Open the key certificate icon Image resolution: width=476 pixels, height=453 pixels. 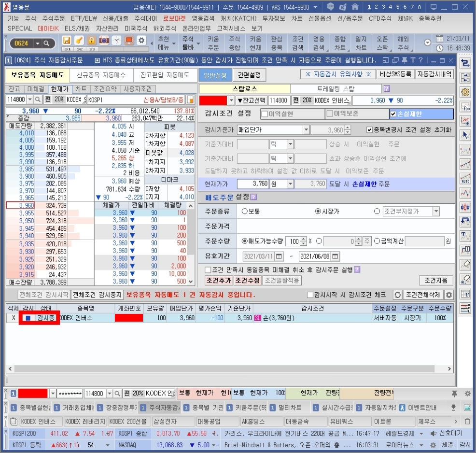click(x=79, y=41)
